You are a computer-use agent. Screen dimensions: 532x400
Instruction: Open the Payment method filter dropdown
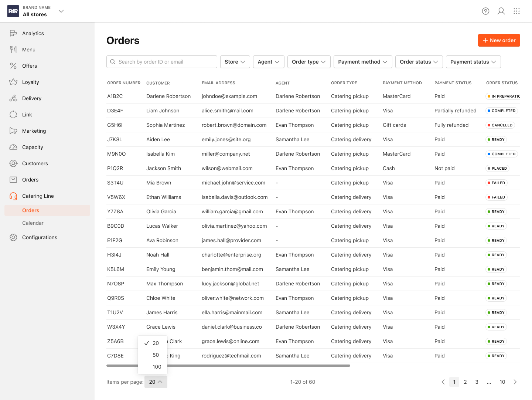tap(363, 62)
